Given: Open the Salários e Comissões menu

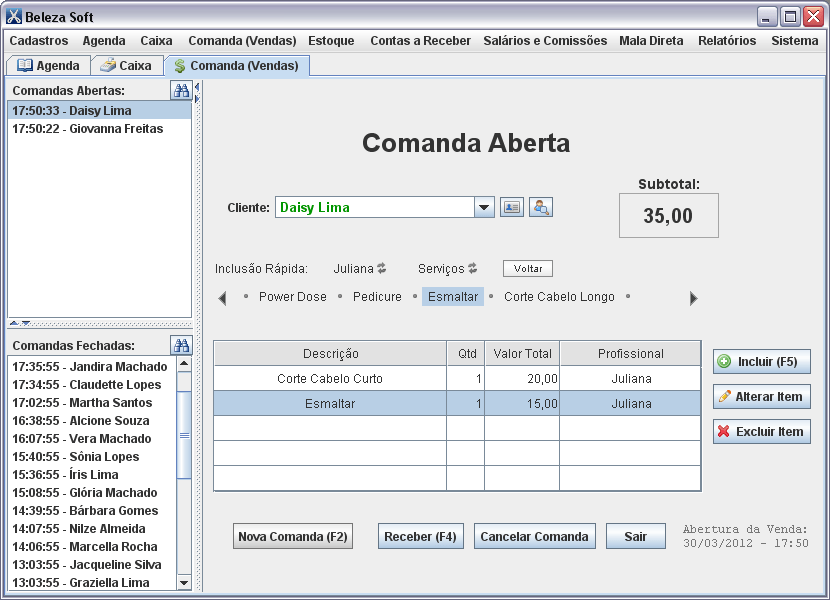Looking at the screenshot, I should (545, 41).
